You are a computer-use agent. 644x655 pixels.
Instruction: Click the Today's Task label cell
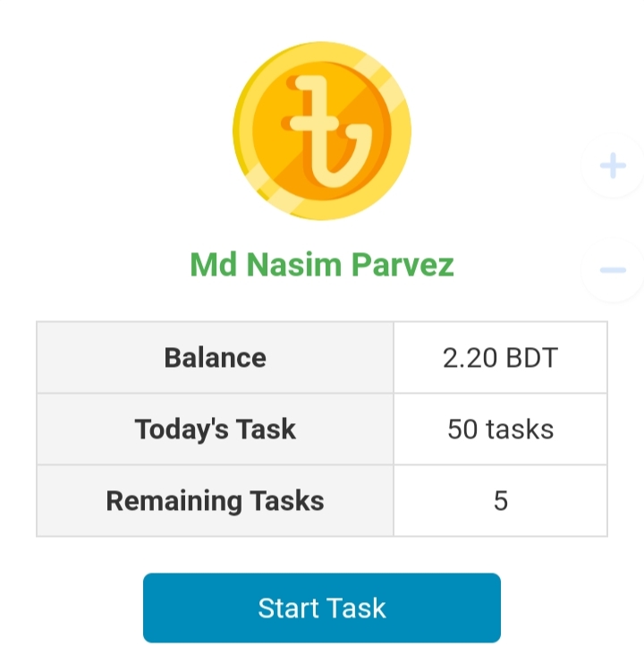(215, 430)
